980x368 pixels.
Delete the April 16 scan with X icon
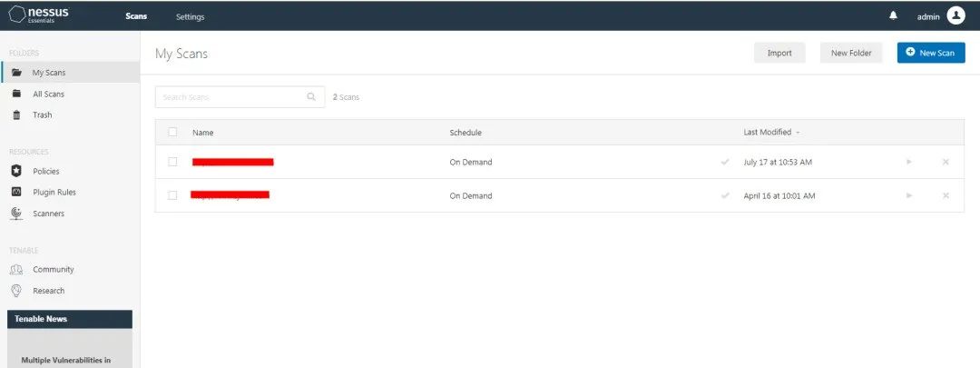click(946, 195)
